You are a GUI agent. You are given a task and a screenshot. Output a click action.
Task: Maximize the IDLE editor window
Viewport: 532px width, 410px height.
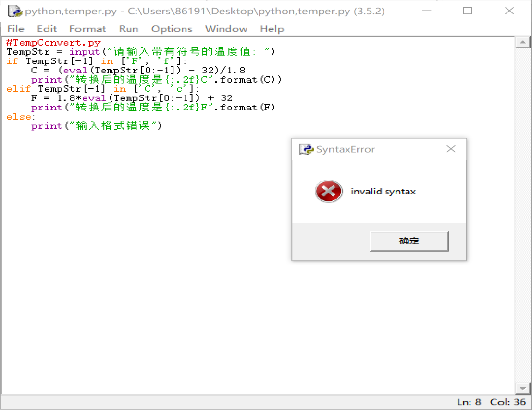pyautogui.click(x=468, y=11)
